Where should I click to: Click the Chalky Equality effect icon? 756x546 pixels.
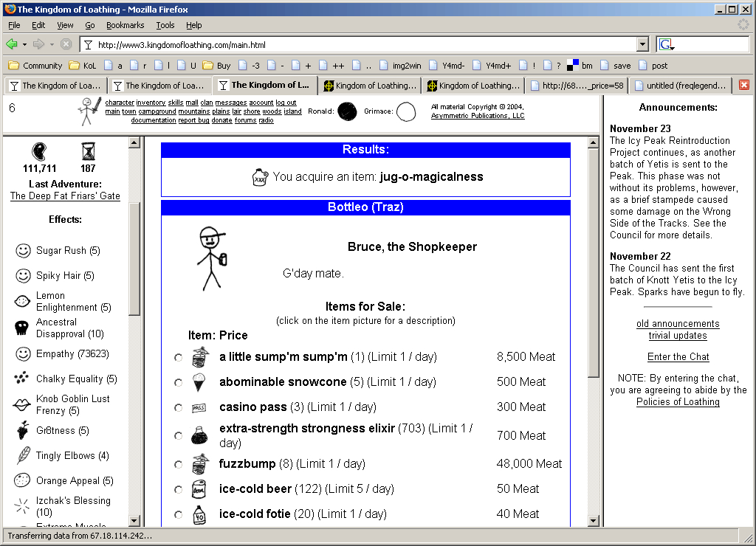pyautogui.click(x=21, y=379)
